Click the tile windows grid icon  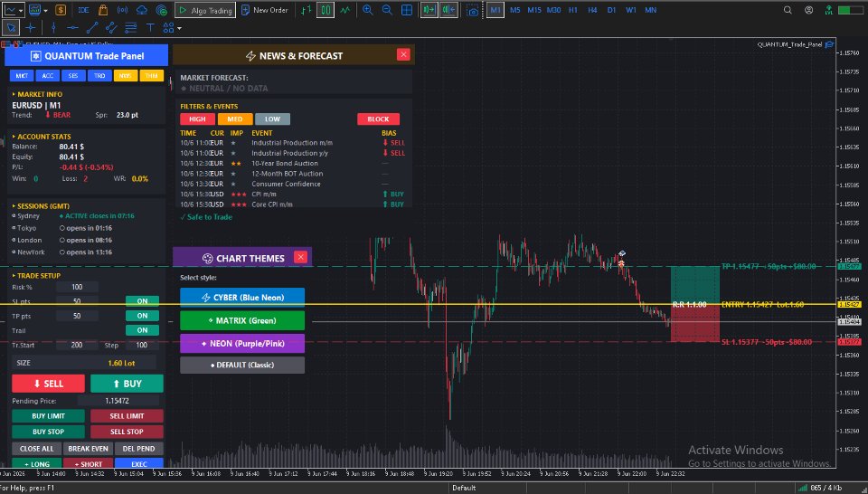coord(407,10)
